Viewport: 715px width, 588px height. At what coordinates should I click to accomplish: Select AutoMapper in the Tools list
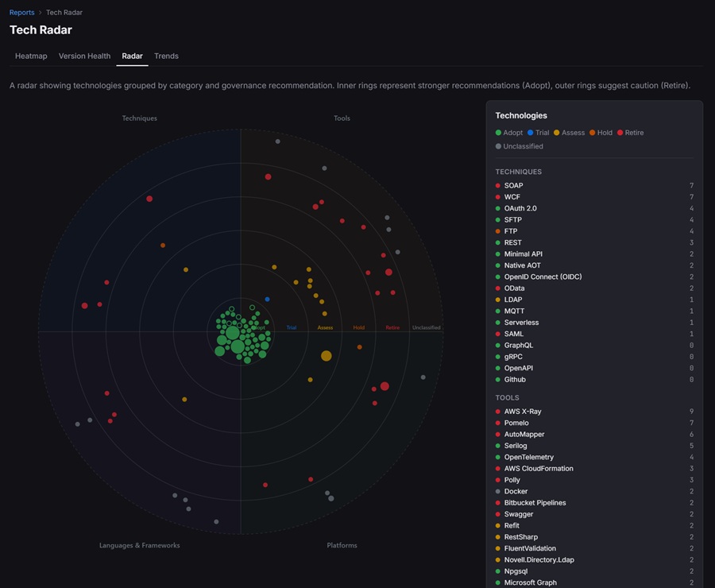tap(594, 435)
